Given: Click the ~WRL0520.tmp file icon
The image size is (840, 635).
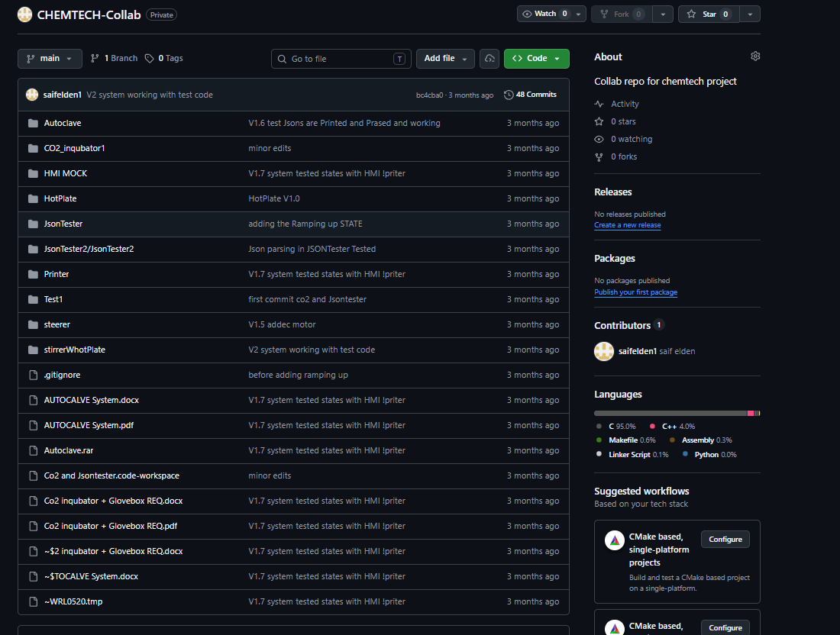Looking at the screenshot, I should (x=33, y=601).
